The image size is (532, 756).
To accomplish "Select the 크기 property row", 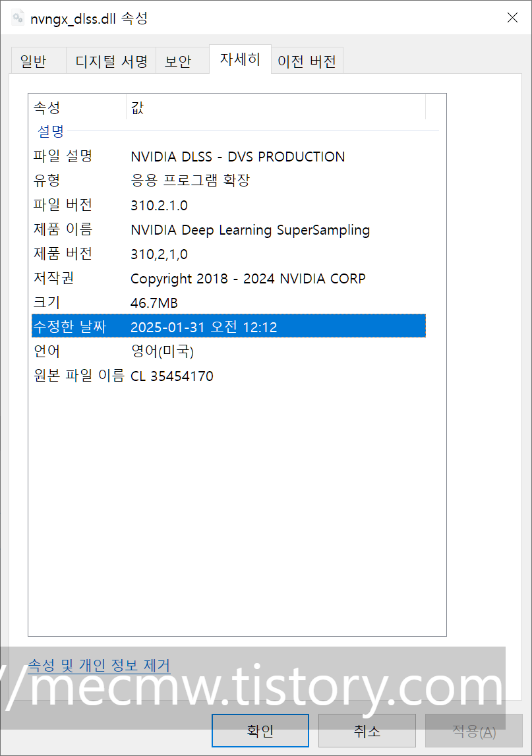I will [x=229, y=303].
